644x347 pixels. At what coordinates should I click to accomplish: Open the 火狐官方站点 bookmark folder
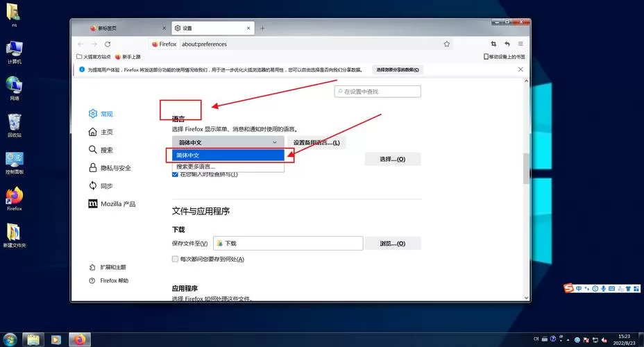click(94, 57)
